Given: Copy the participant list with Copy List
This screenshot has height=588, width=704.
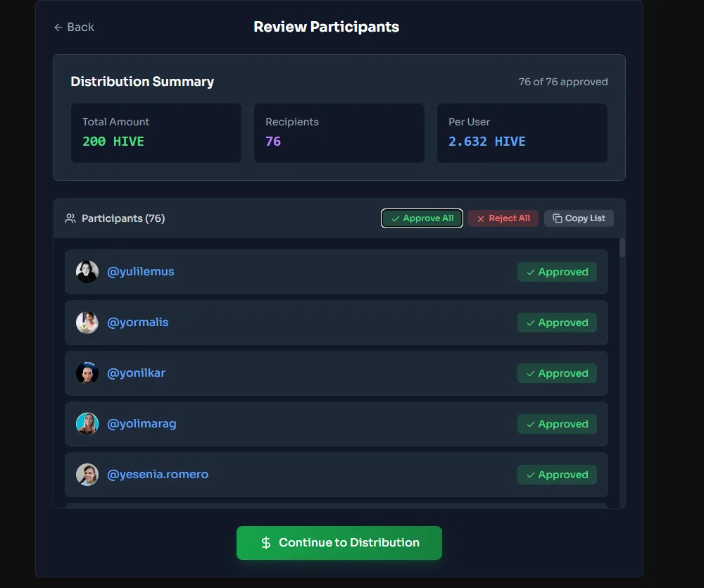Looking at the screenshot, I should coord(579,218).
